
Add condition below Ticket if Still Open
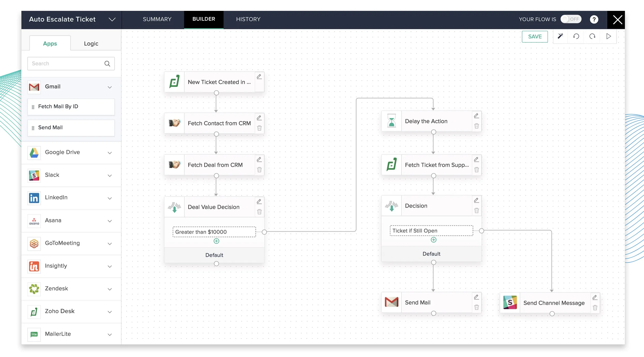pos(434,240)
